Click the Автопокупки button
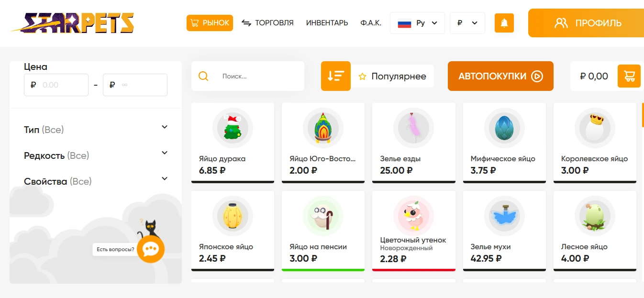This screenshot has width=644, height=298. click(500, 76)
